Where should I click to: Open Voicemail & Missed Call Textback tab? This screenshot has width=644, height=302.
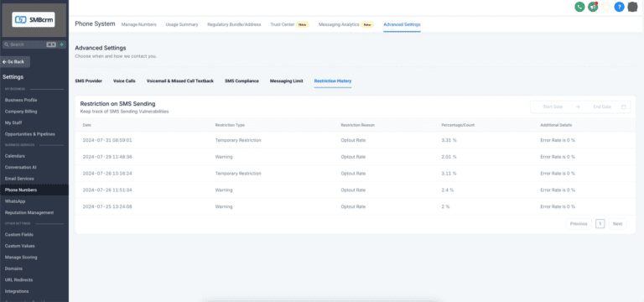[180, 81]
